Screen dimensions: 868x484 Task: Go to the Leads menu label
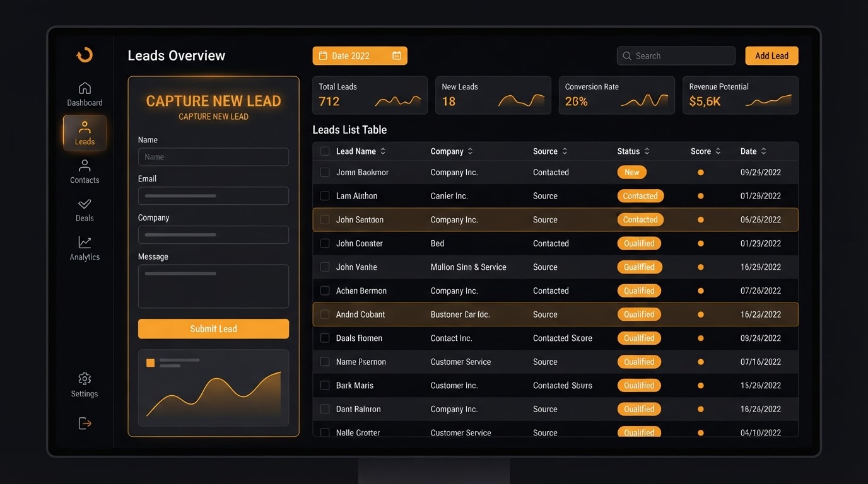click(85, 142)
